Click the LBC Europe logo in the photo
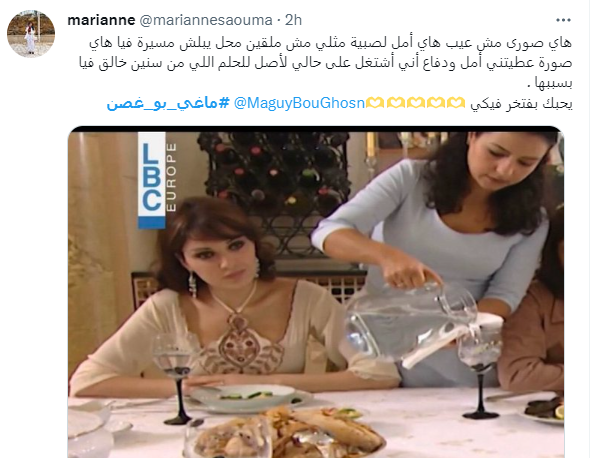The width and height of the screenshot is (593, 458). coord(157,180)
